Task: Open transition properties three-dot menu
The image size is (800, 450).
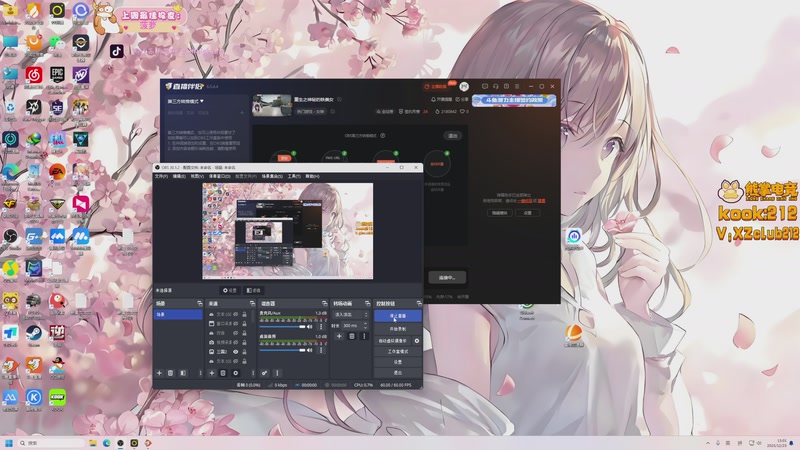Action: 364,336
